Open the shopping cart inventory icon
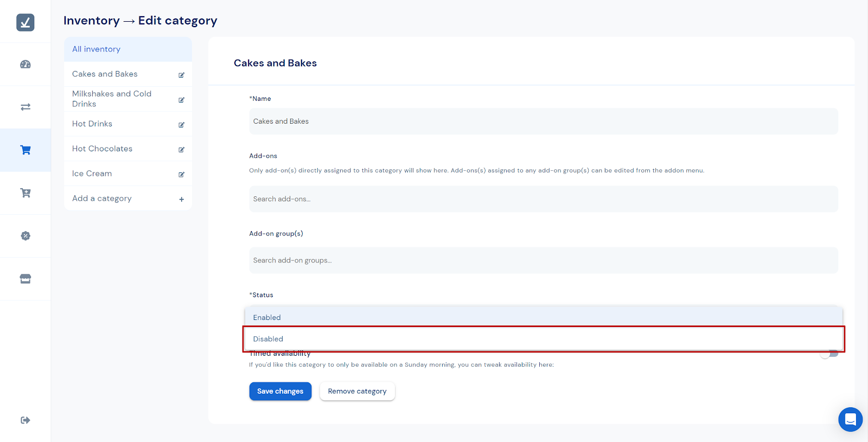Screen dimensions: 868x442 (x=25, y=150)
